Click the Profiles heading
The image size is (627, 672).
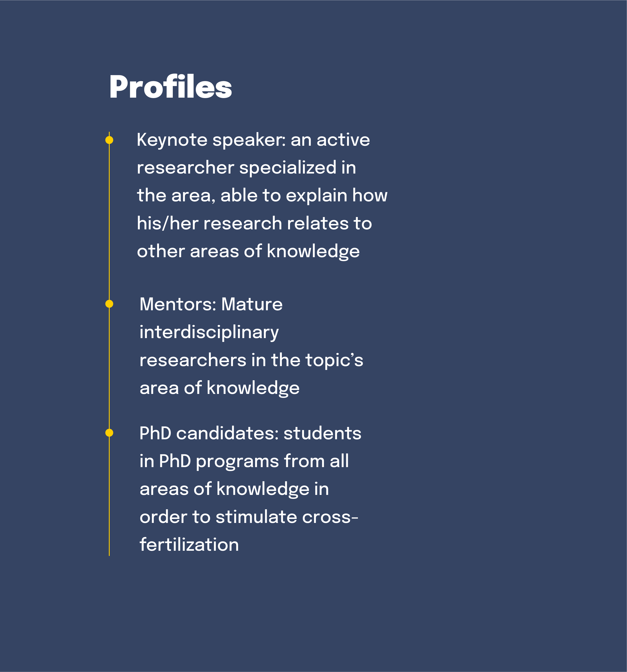click(170, 87)
